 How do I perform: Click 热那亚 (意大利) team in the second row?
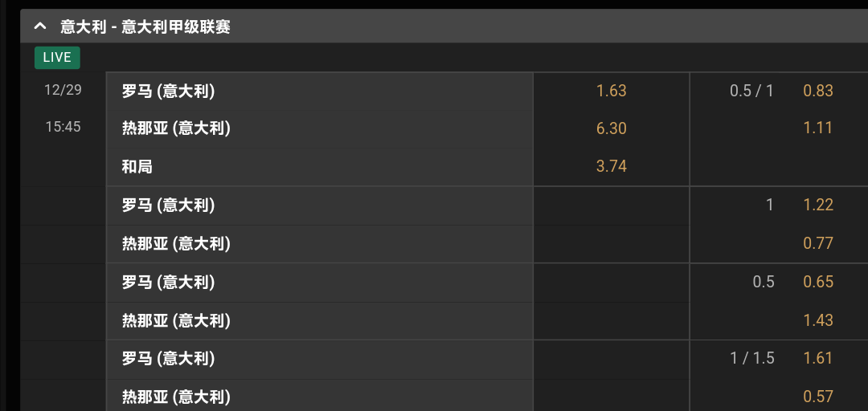(x=176, y=128)
